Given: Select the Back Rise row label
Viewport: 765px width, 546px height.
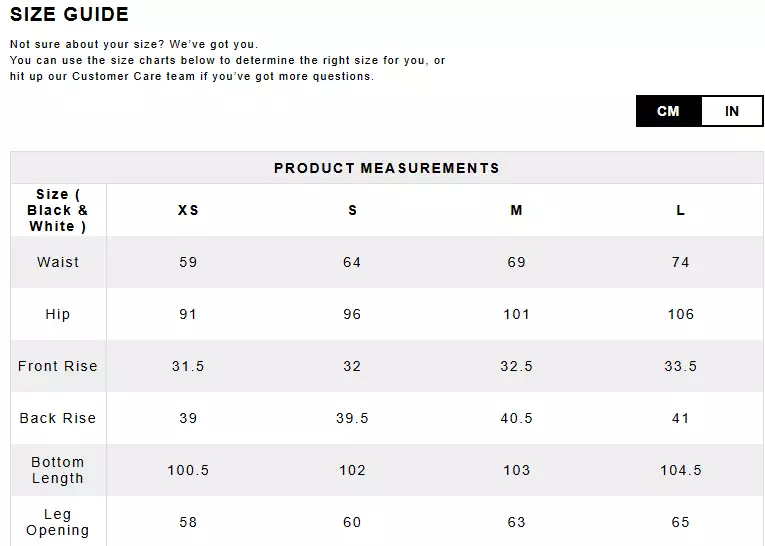Looking at the screenshot, I should (58, 418).
